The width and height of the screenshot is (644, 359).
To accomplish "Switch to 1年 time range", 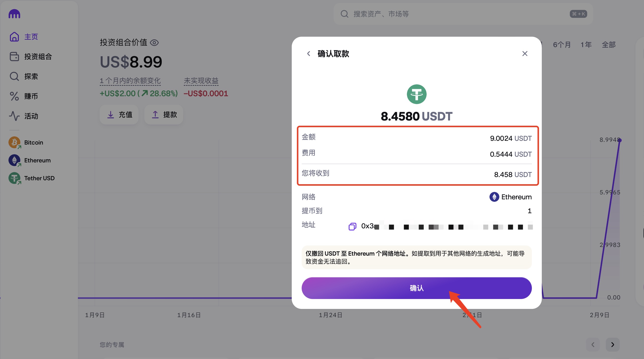I will click(586, 45).
